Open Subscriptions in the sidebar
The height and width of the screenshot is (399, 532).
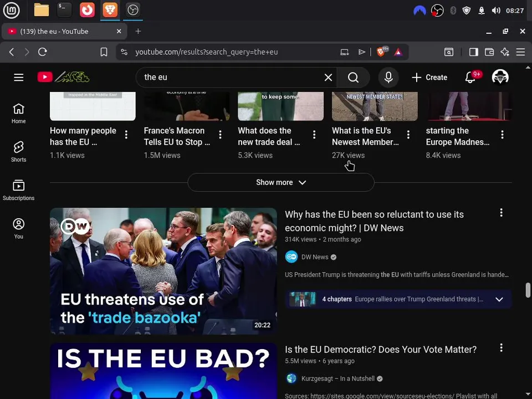click(x=19, y=190)
